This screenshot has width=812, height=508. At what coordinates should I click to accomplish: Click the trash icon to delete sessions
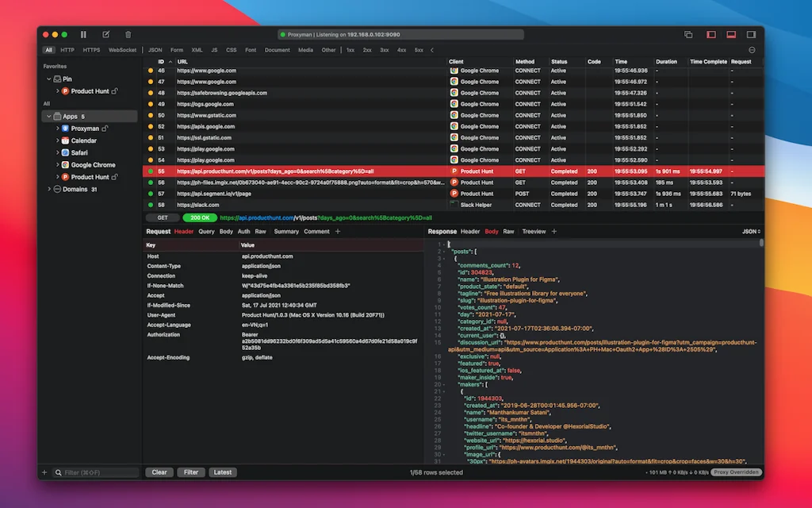(x=127, y=34)
